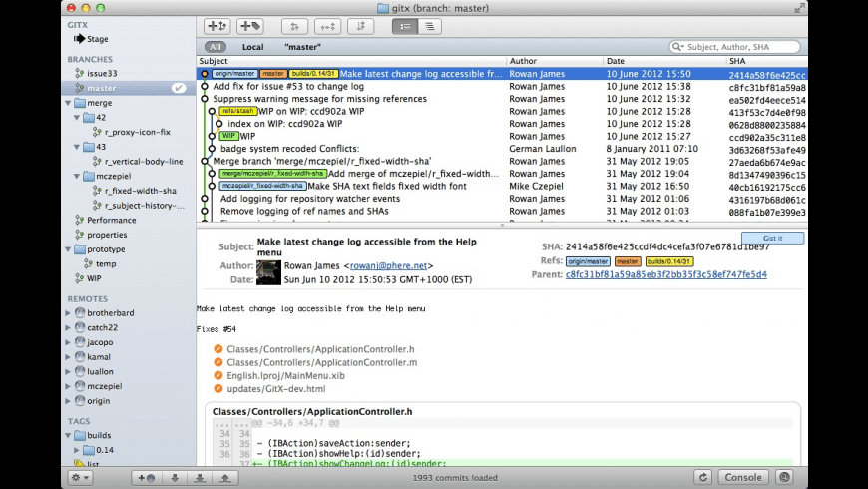868x489 pixels.
Task: Expand the 0.14 tags folder
Action: click(77, 450)
